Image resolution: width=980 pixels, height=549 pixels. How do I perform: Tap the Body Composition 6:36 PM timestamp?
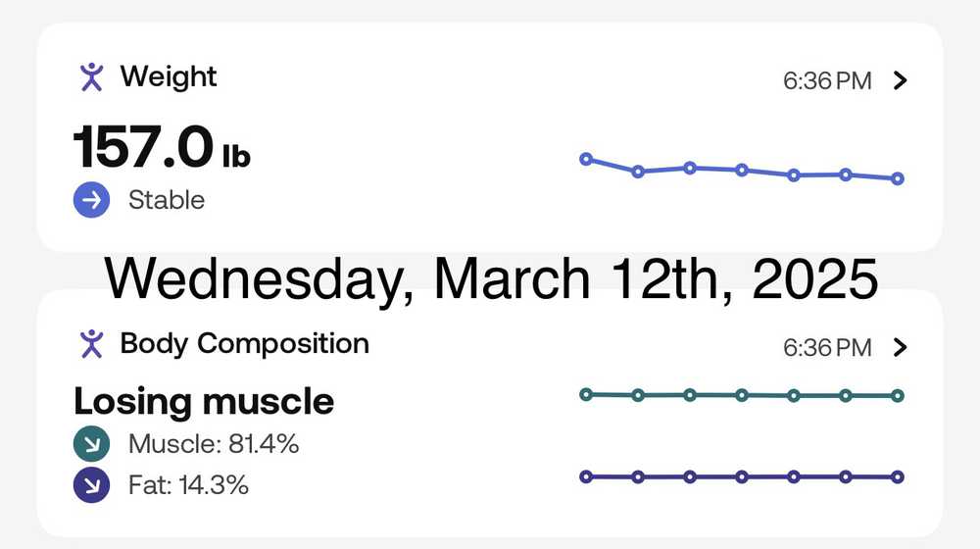point(827,348)
